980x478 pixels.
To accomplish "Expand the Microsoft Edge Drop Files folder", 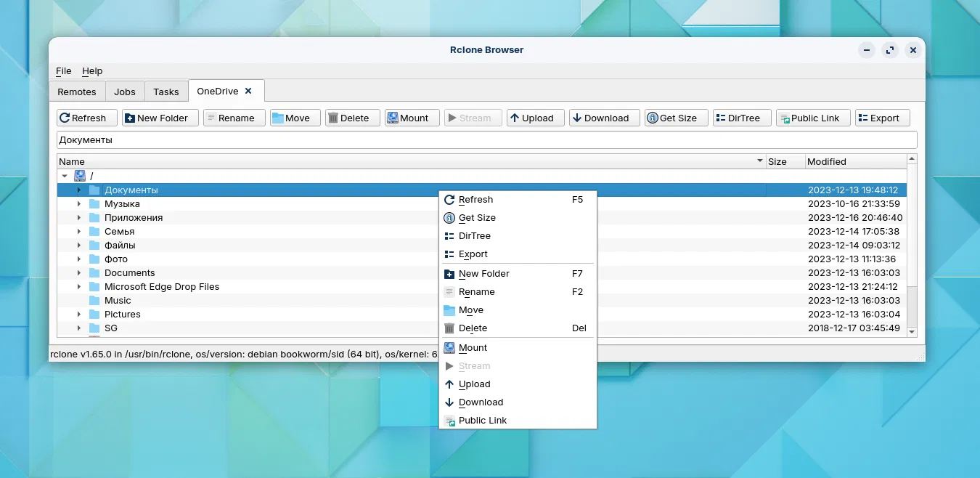I will [79, 286].
